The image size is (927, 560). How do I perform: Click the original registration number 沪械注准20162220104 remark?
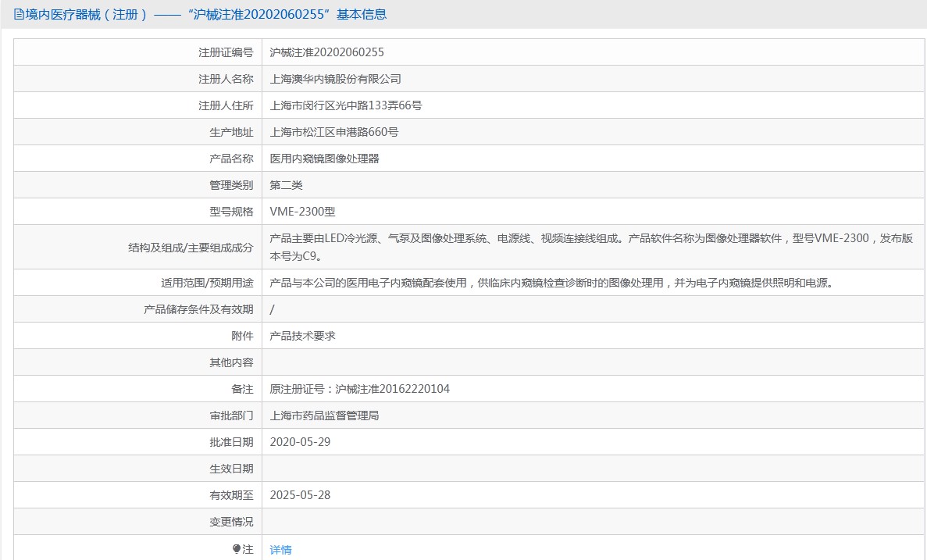[x=359, y=389]
